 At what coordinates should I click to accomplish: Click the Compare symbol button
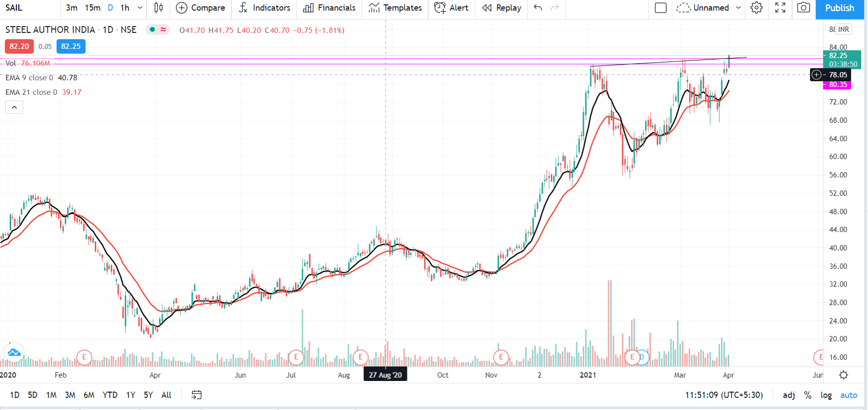201,8
